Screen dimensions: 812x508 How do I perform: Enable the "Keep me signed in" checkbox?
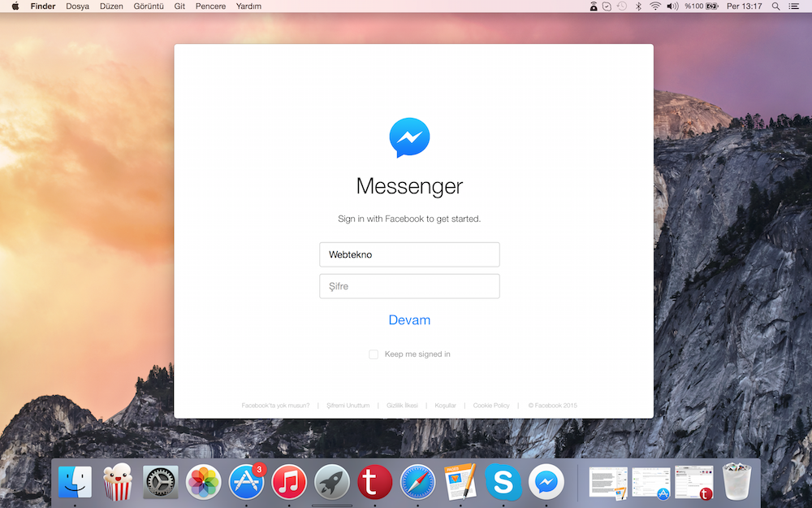(374, 354)
